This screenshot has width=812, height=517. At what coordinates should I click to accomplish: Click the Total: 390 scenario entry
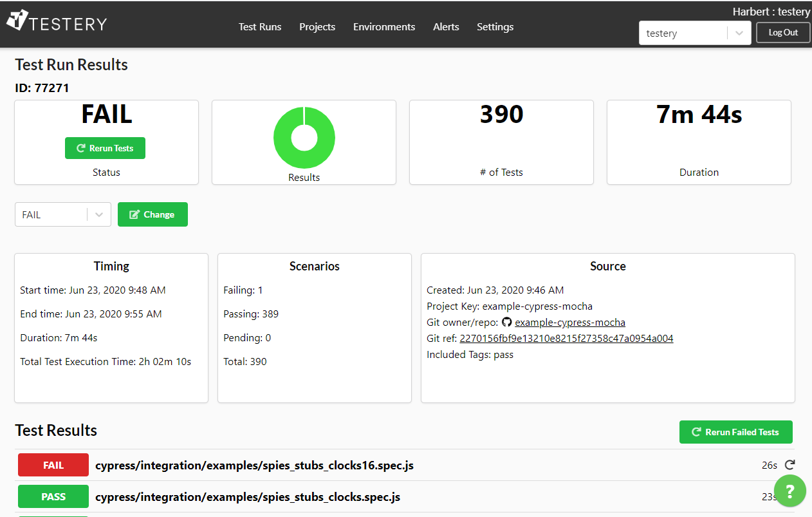(245, 362)
